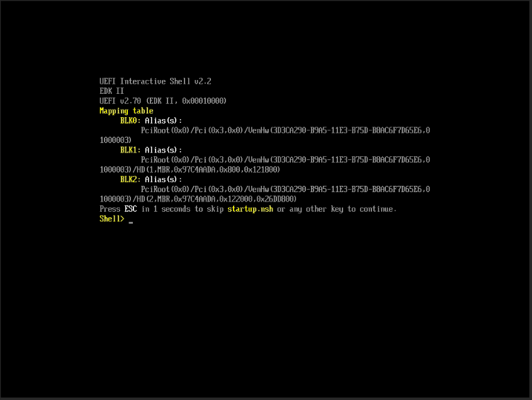Click the highlighted ESC key text
The height and width of the screenshot is (400, 532).
[x=130, y=209]
